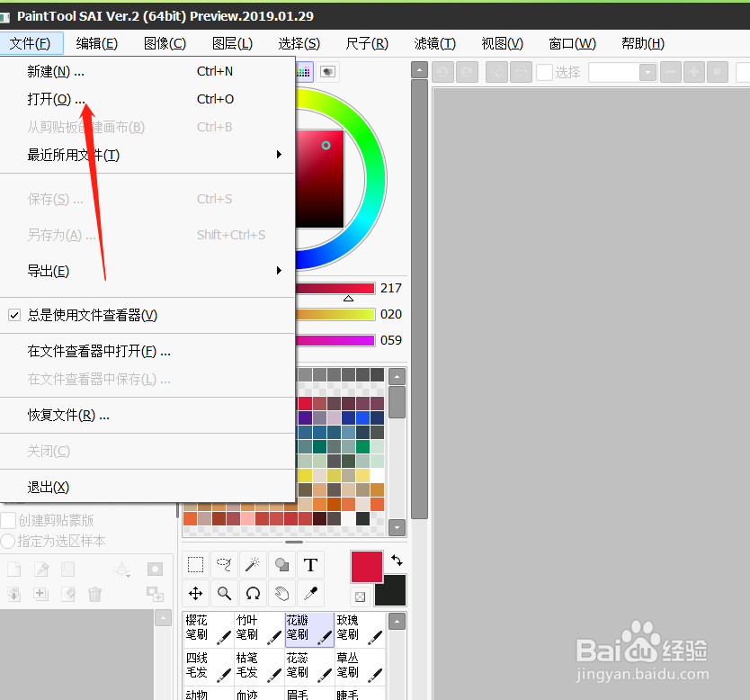
Task: Select the eyedropper color picker tool
Action: pos(310,594)
